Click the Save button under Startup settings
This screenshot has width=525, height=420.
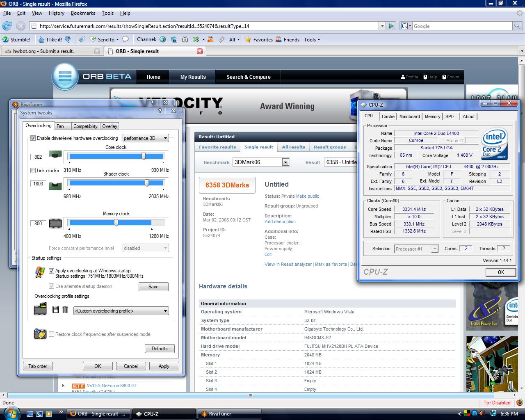click(153, 287)
